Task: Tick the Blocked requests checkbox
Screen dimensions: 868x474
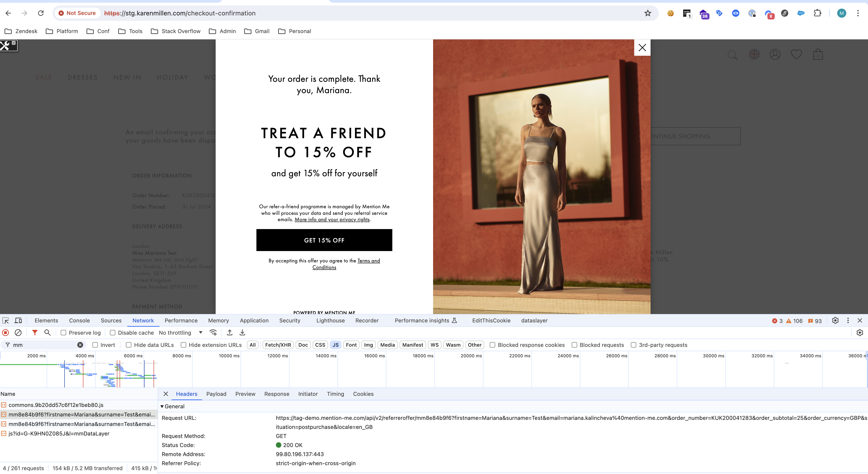Action: (x=574, y=345)
